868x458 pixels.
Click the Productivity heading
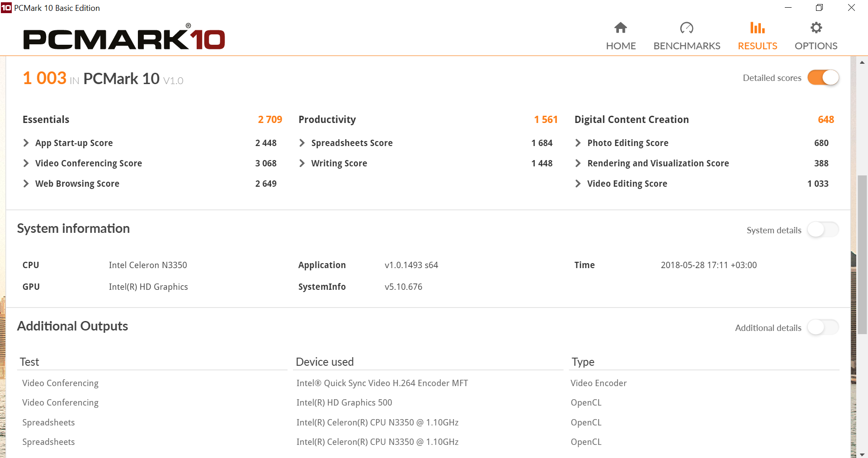point(327,119)
